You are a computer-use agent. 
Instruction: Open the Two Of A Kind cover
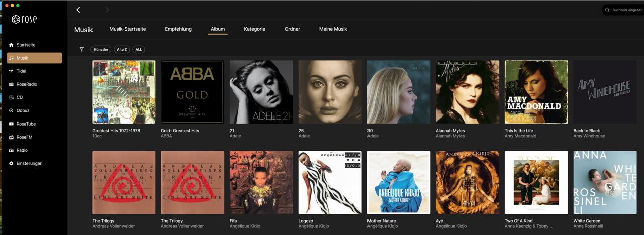coord(536,182)
